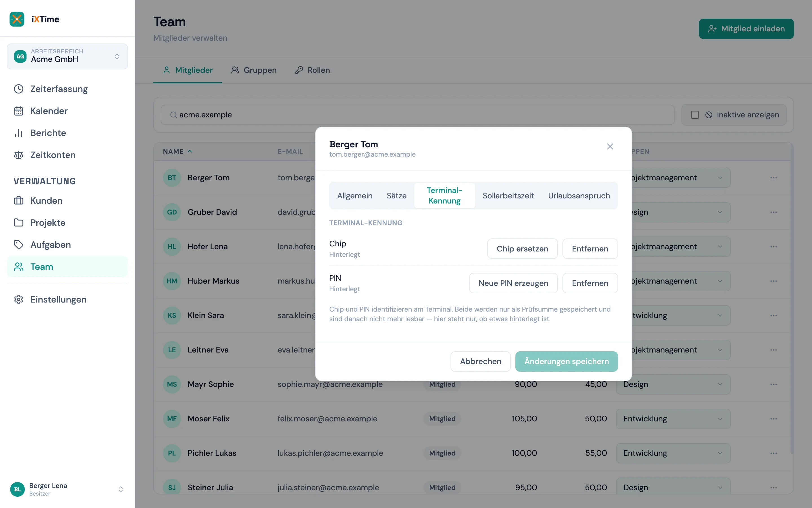
Task: Open row menu for Gruber David
Action: tap(774, 212)
